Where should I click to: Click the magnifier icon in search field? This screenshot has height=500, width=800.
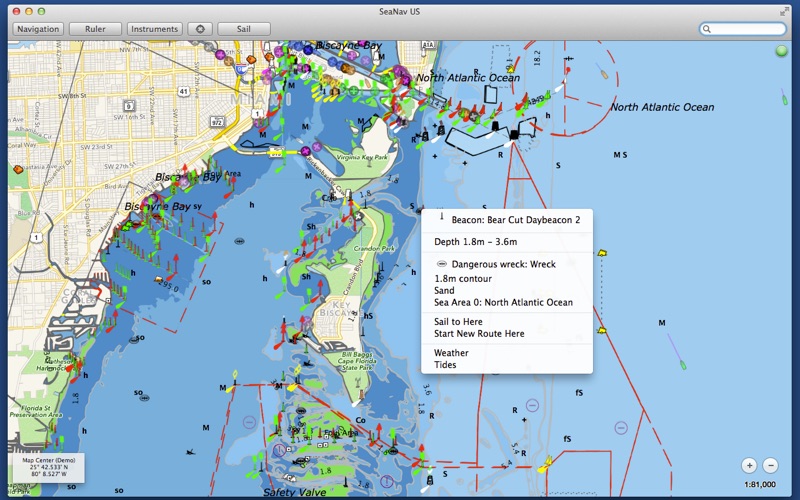pyautogui.click(x=707, y=29)
